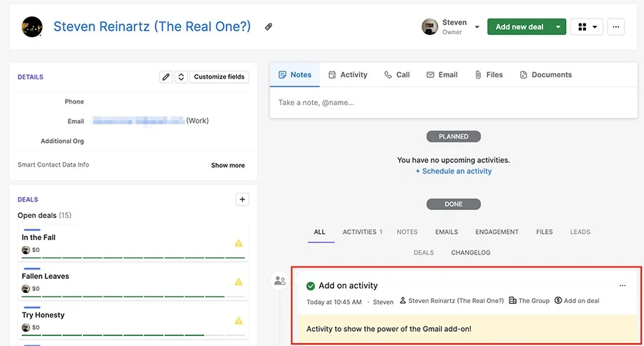Viewport: 644px width, 346px height.
Task: Click Show more under Smart Contact Data
Action: coord(228,165)
